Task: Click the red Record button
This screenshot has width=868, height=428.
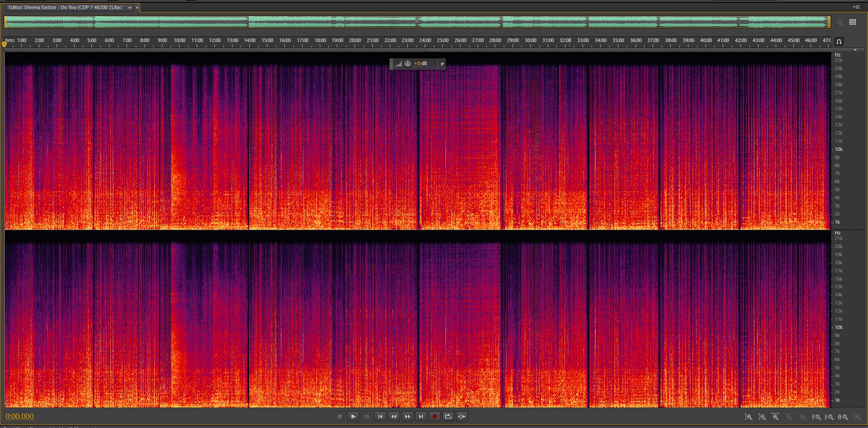Action: point(434,417)
